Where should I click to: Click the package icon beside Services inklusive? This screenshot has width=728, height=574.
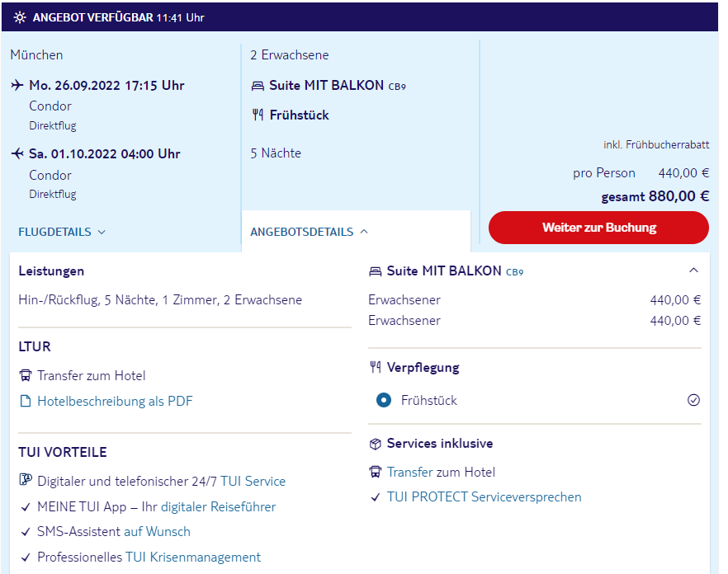pos(376,444)
